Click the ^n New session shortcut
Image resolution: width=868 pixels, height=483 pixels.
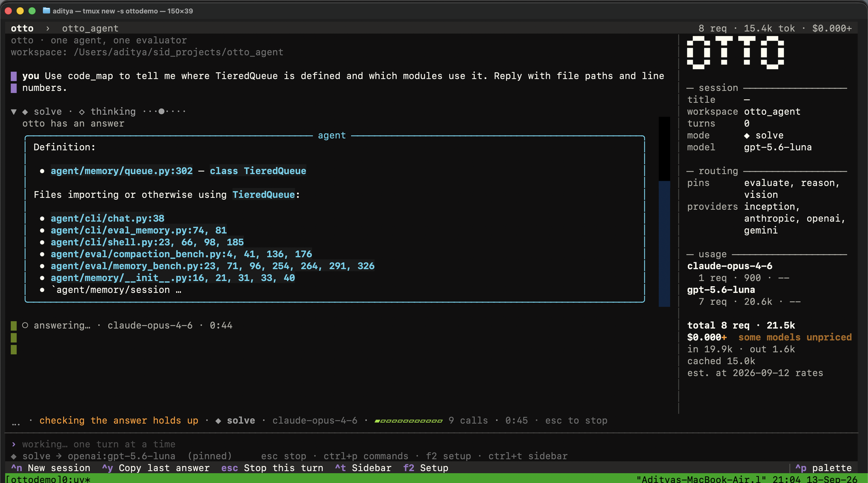51,468
